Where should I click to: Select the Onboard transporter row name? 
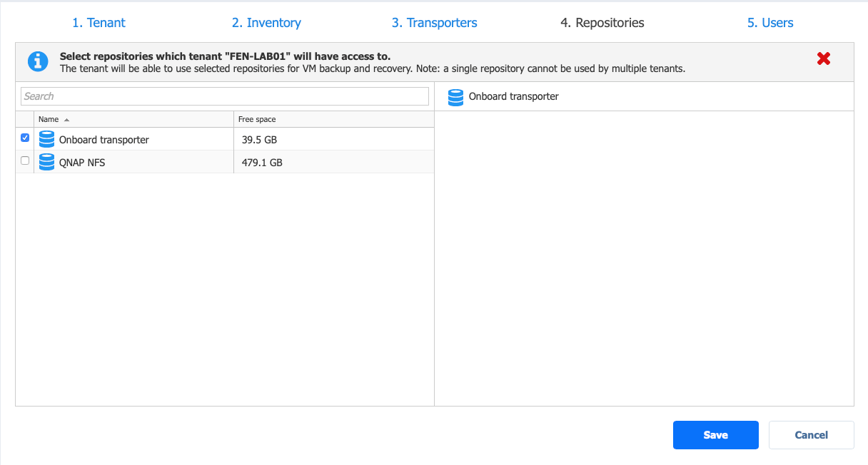point(104,140)
